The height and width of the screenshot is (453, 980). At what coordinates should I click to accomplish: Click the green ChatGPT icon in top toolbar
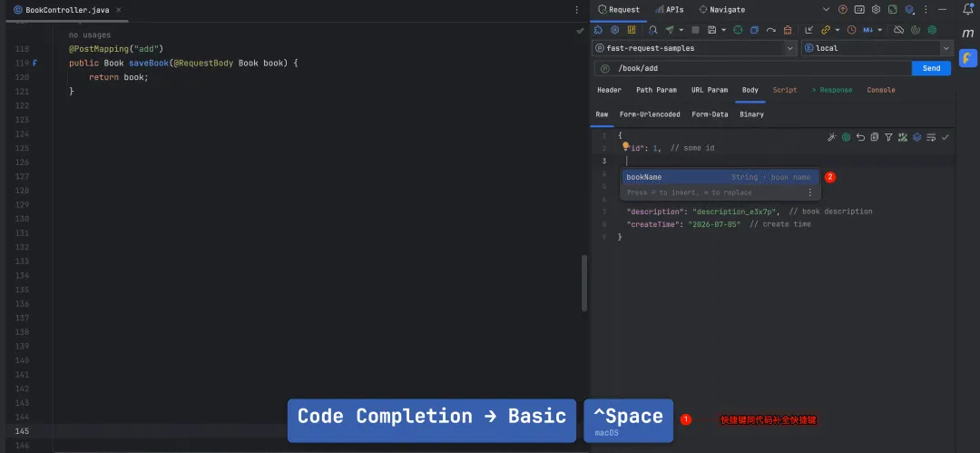tap(932, 30)
